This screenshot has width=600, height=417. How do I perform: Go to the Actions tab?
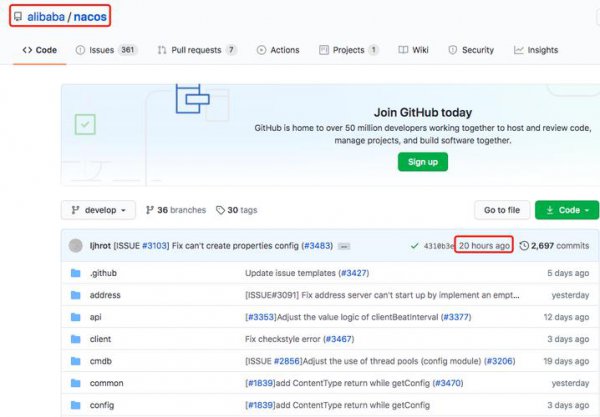coord(278,50)
